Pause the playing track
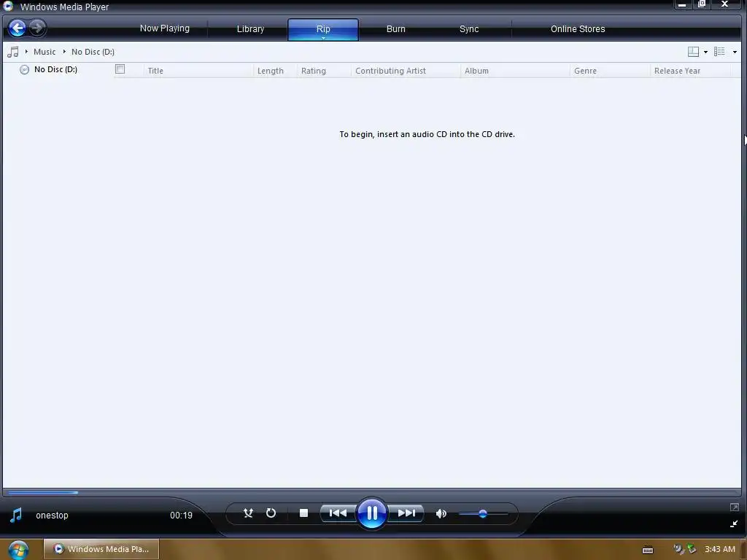747x560 pixels. coord(371,513)
